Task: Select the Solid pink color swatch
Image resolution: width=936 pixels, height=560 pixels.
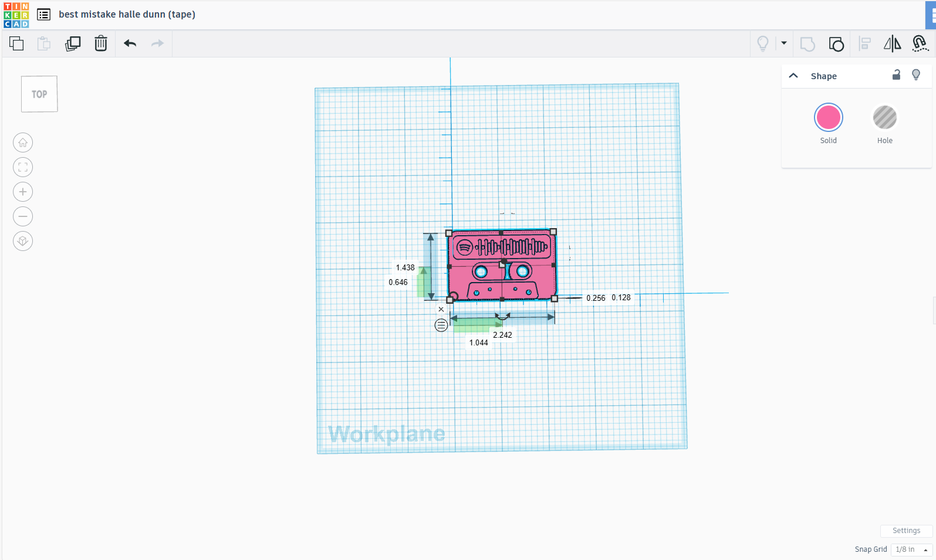Action: [829, 118]
